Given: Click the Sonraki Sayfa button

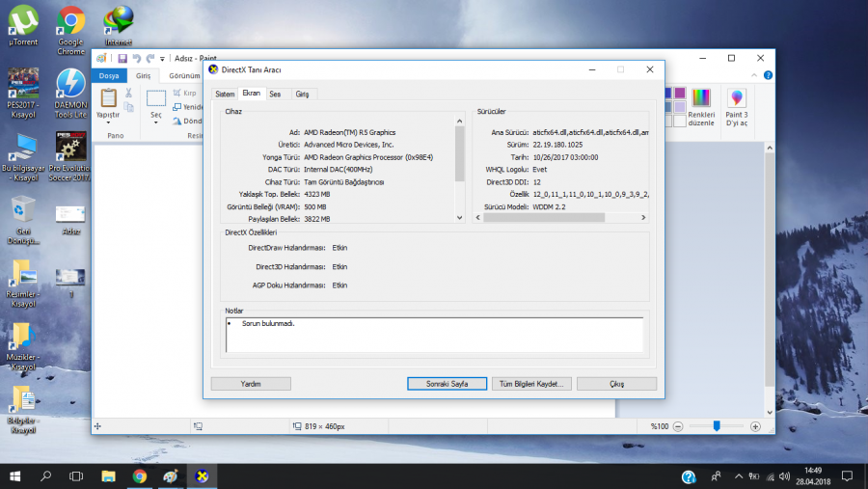Looking at the screenshot, I should [x=447, y=384].
